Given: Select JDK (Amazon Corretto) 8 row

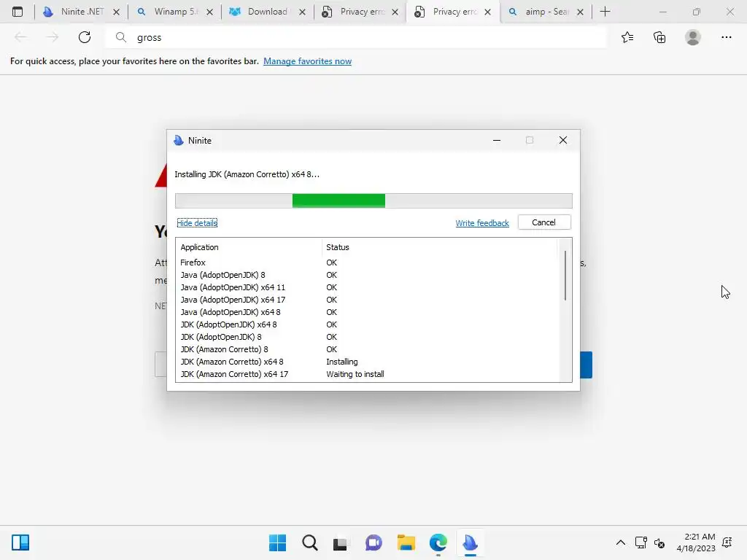Looking at the screenshot, I should [367, 349].
